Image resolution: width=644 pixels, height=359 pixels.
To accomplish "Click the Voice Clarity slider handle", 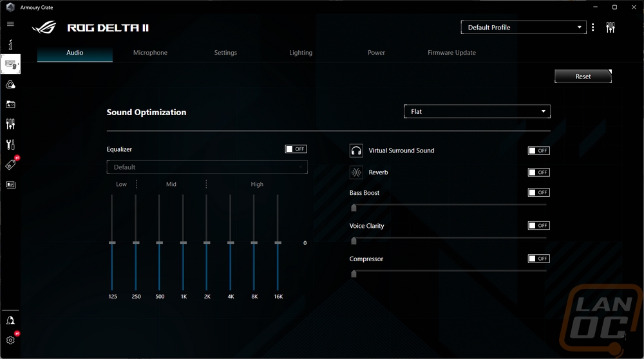I will tap(354, 241).
